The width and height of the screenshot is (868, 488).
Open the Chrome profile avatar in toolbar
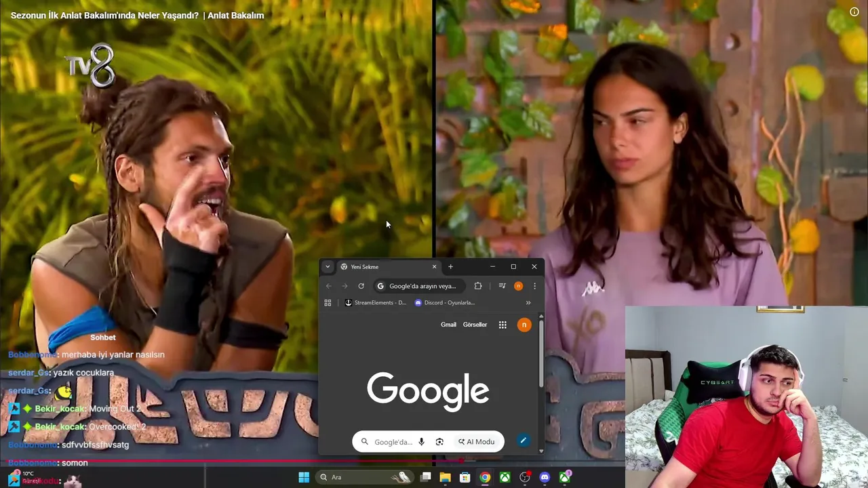click(518, 286)
